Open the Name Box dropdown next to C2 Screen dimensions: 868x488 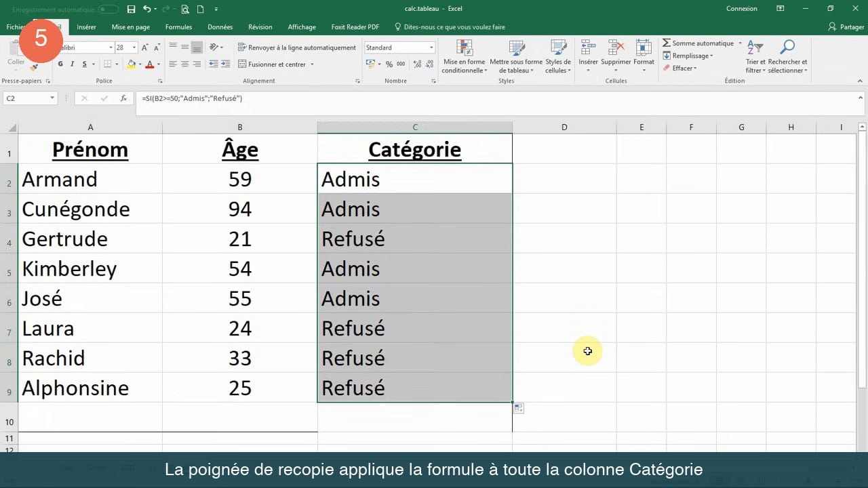[x=52, y=98]
